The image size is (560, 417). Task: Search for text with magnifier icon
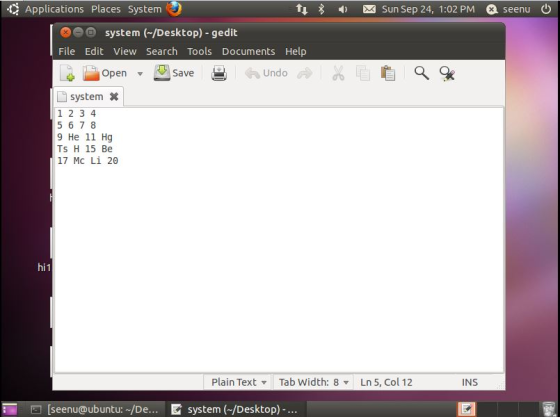pos(421,73)
